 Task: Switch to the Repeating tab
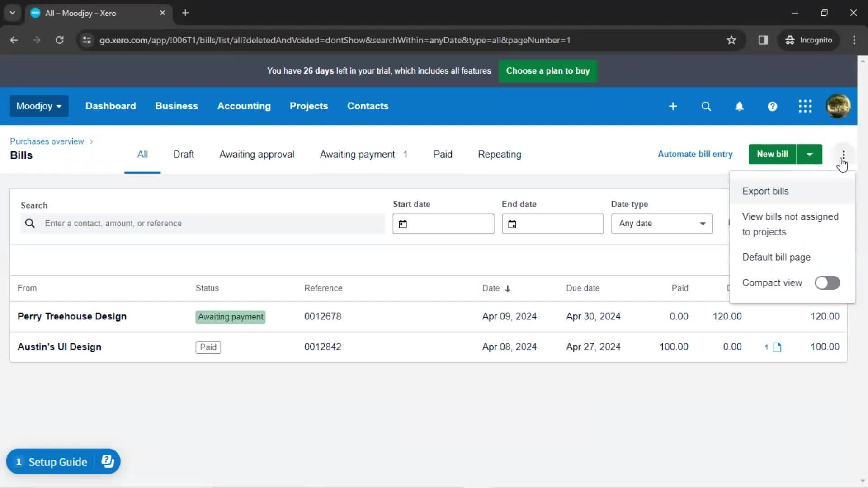[500, 155]
